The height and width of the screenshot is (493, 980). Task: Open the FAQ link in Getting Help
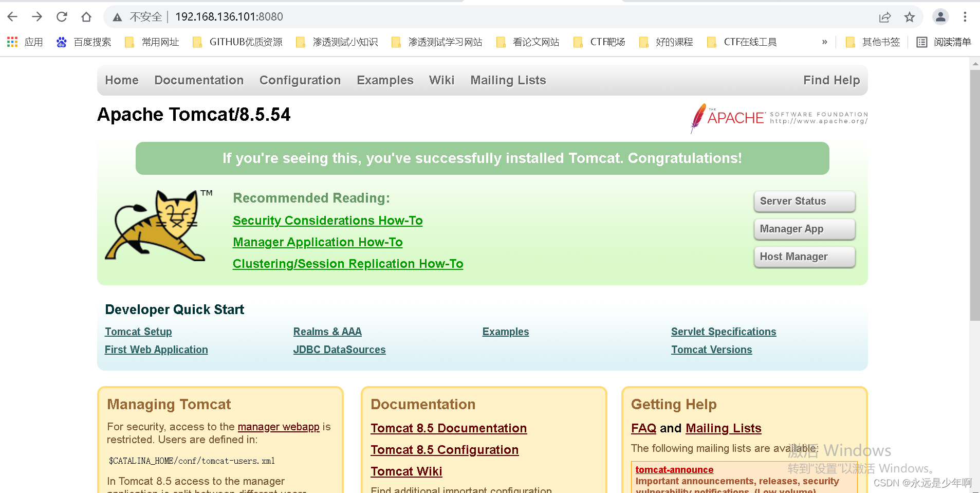click(643, 428)
